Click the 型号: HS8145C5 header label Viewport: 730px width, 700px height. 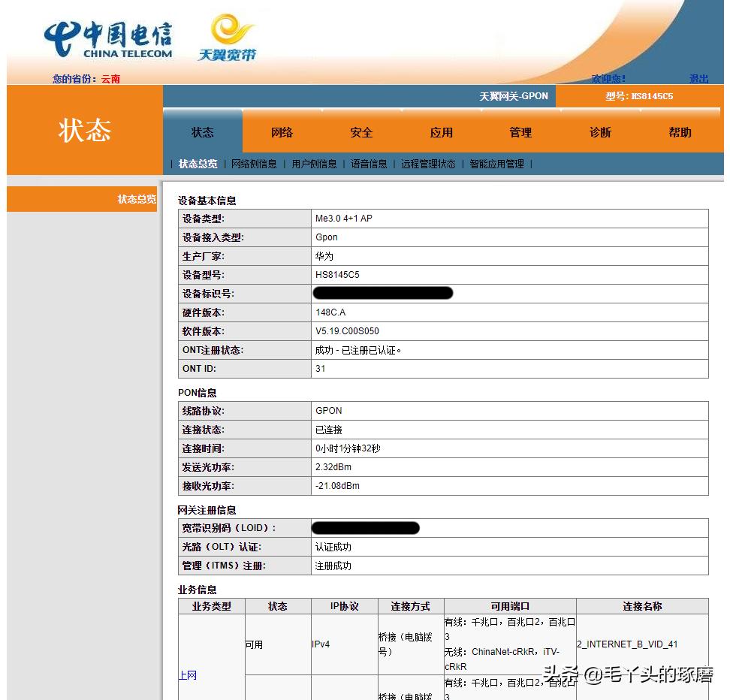pos(637,96)
